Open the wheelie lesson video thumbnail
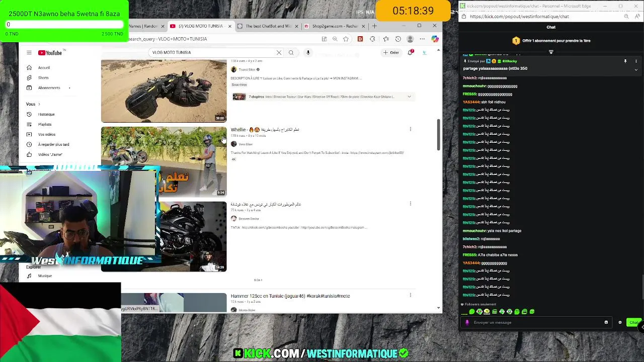Viewport: 644px width, 362px height. coord(164,161)
